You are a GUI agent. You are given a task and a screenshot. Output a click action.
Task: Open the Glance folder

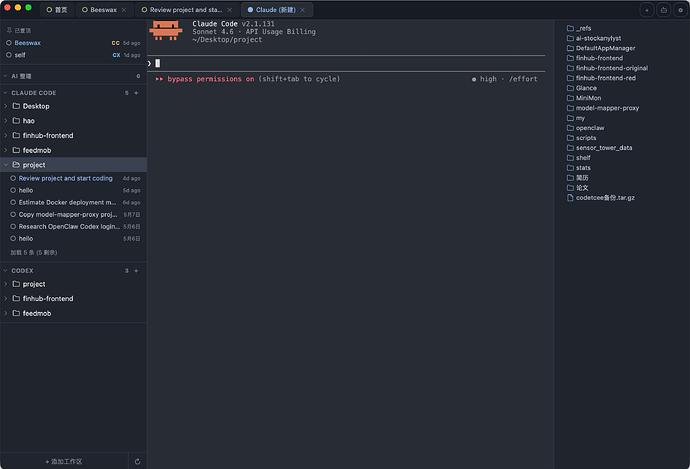tap(582, 88)
